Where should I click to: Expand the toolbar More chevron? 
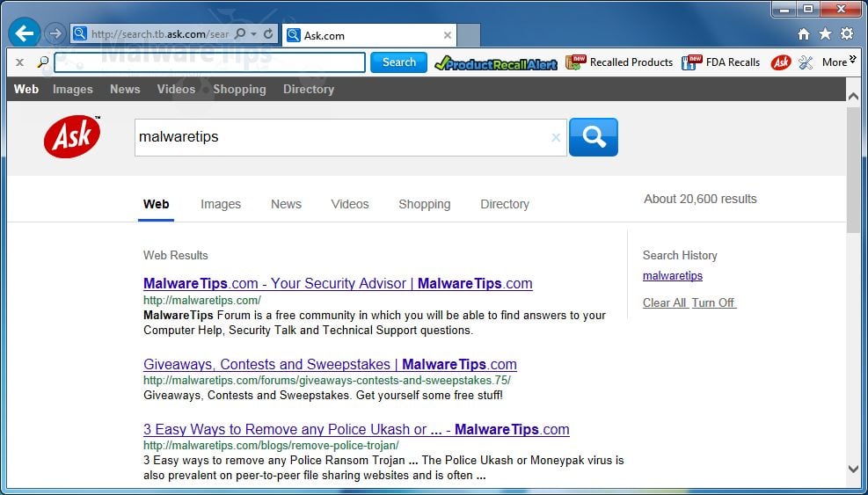(x=839, y=62)
